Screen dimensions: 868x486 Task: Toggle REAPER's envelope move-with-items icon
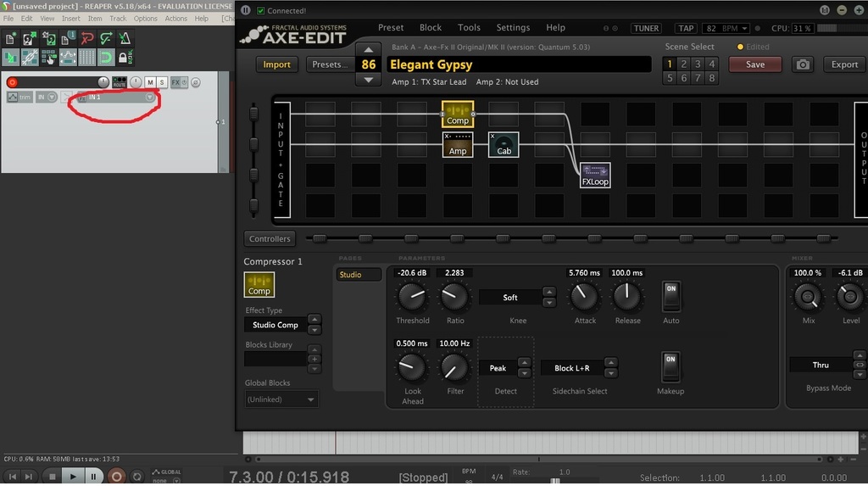pos(68,57)
